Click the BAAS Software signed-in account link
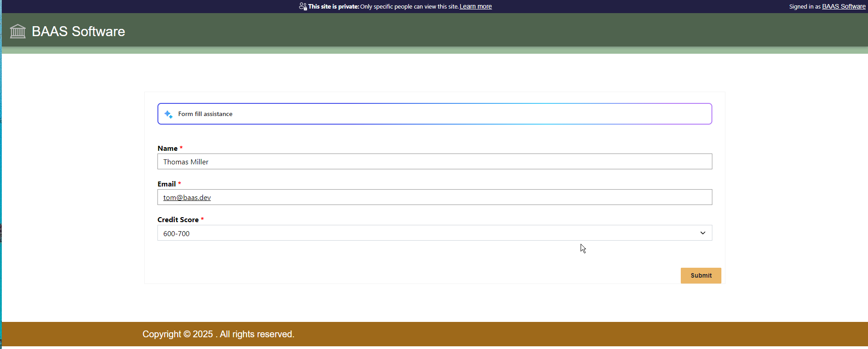 coord(843,6)
